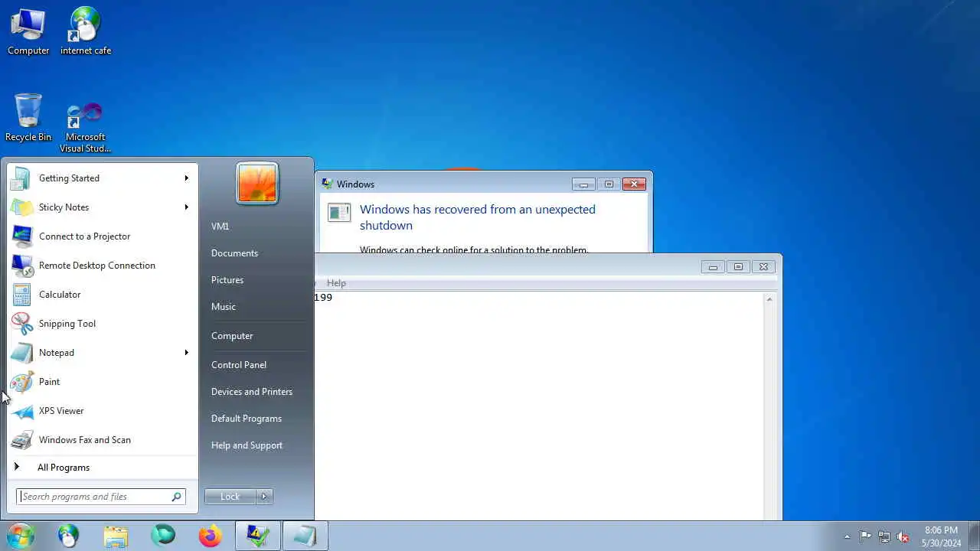
Task: Expand Notepad recent files arrow
Action: point(186,353)
